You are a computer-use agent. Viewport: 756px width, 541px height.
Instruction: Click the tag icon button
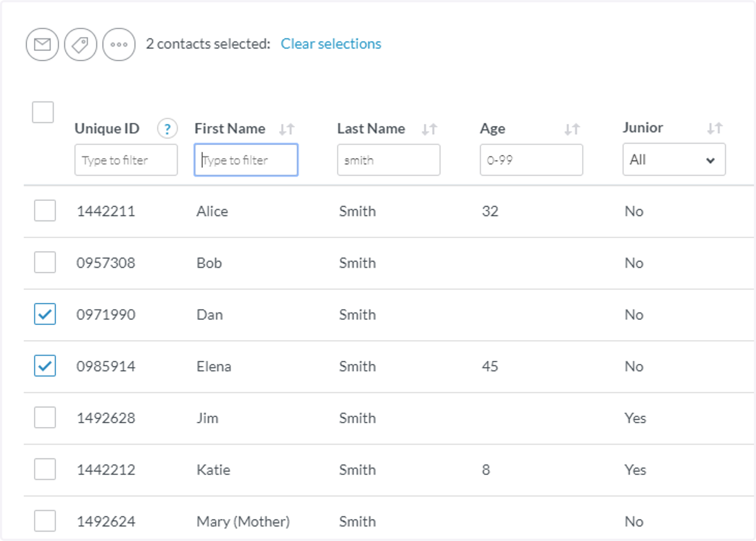[x=81, y=45]
